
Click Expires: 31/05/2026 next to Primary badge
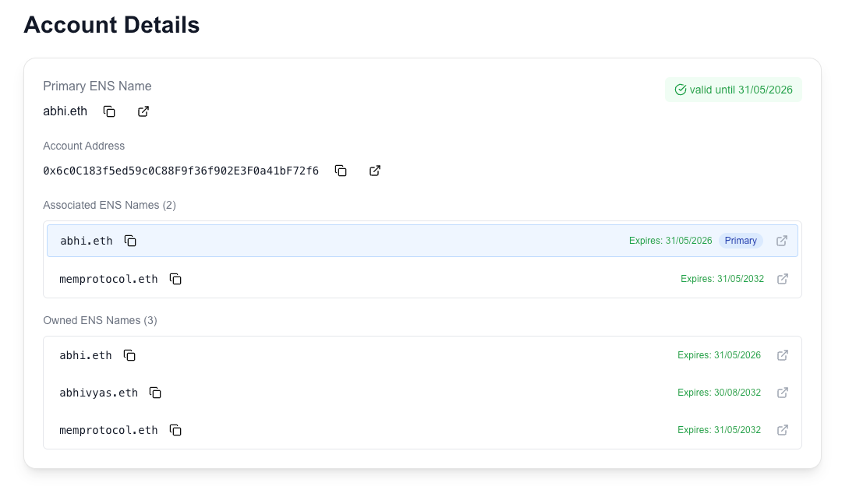pos(670,241)
